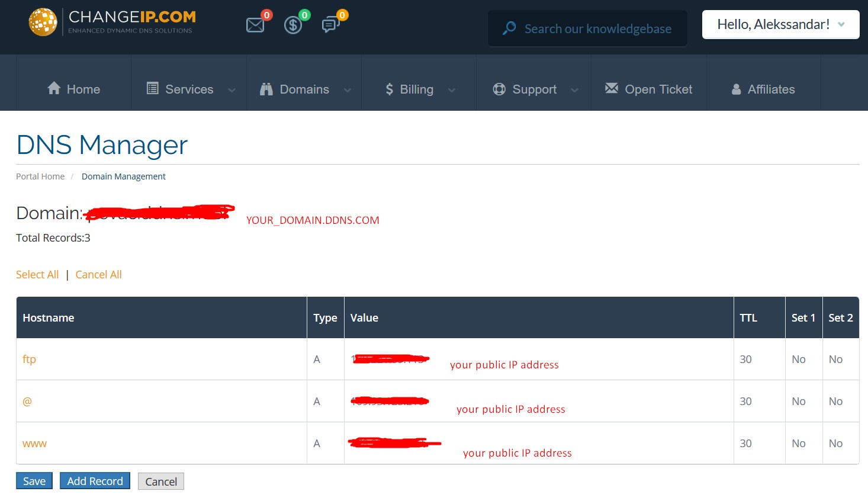The height and width of the screenshot is (504, 868).
Task: Open the Domain Management breadcrumb link
Action: pyautogui.click(x=123, y=176)
